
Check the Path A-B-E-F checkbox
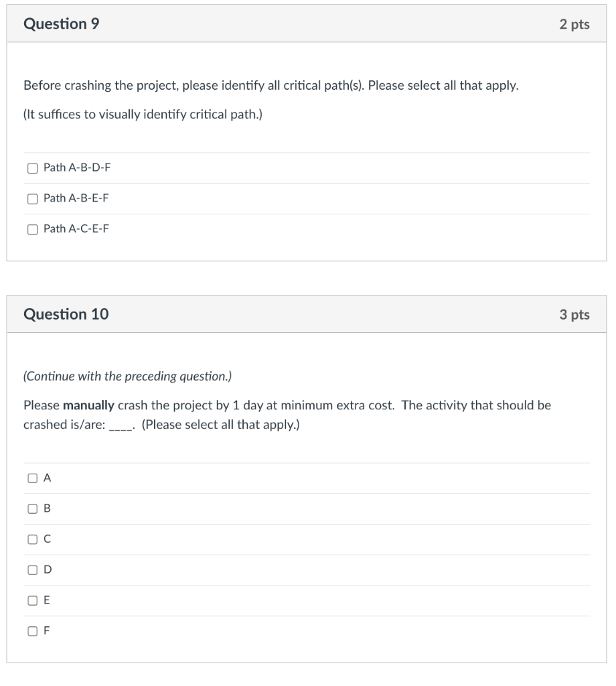32,198
